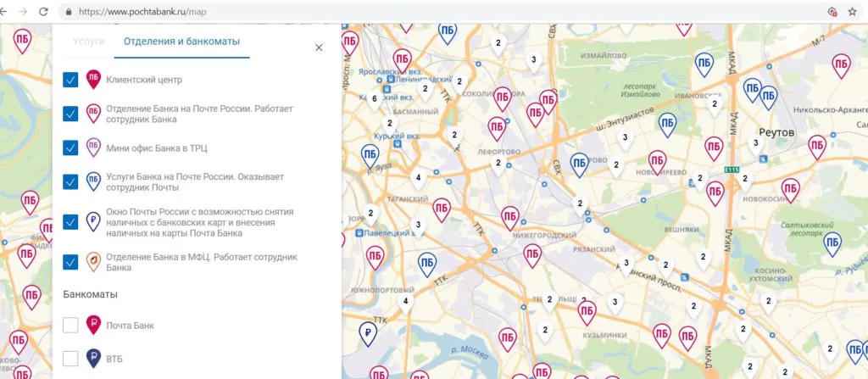This screenshot has height=379, width=868.
Task: Click the Реутов city label on map
Action: pos(776,133)
